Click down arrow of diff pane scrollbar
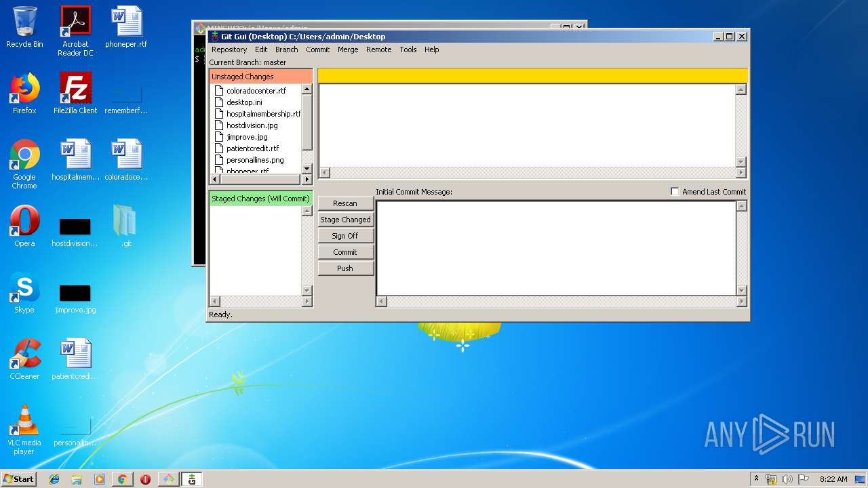868x488 pixels. [x=741, y=162]
